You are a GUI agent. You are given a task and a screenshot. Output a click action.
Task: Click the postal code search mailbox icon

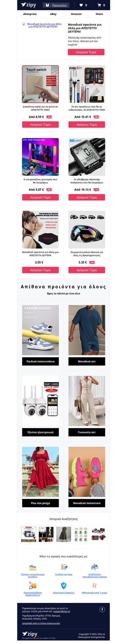95,567
